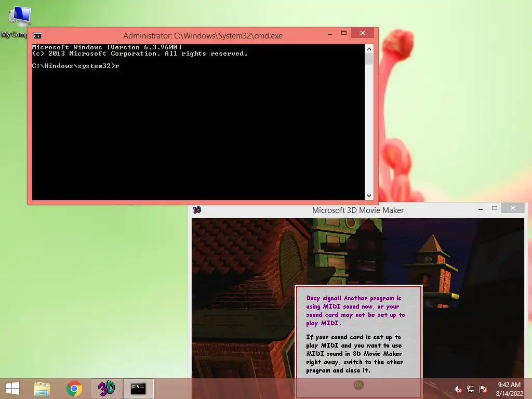The image size is (532, 399).
Task: Click the "Busy signal!" purple message text
Action: 355,311
